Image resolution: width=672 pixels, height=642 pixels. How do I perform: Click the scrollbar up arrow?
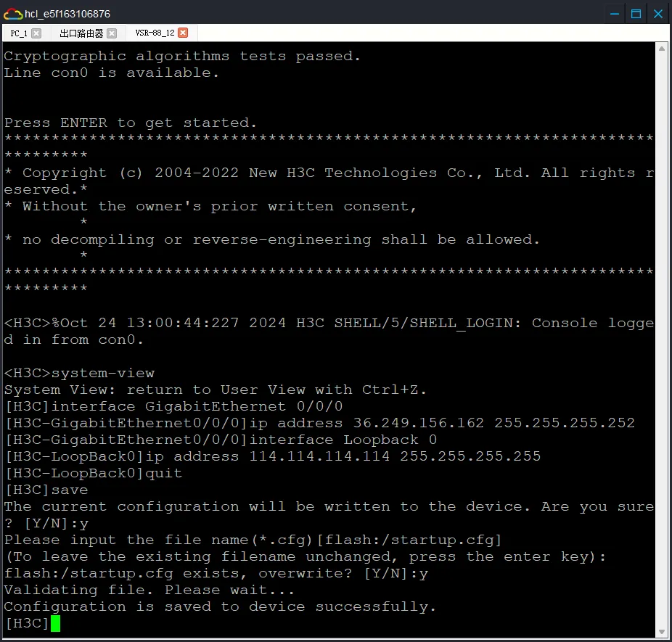[662, 49]
